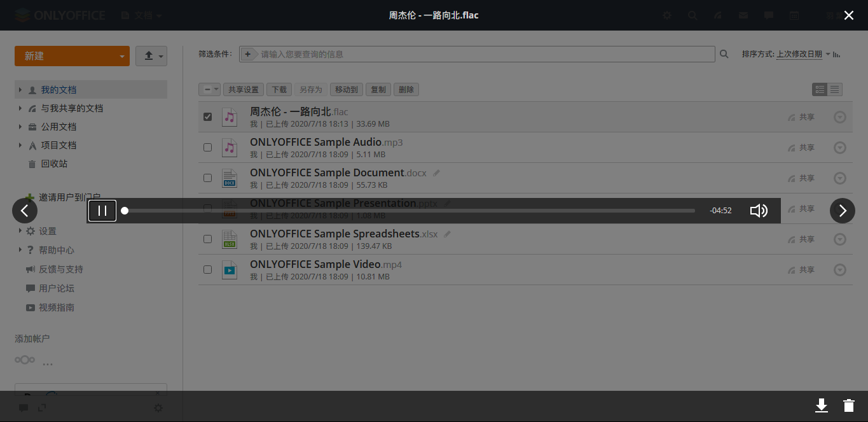Close the media player overlay
This screenshot has height=422, width=868.
(x=849, y=15)
